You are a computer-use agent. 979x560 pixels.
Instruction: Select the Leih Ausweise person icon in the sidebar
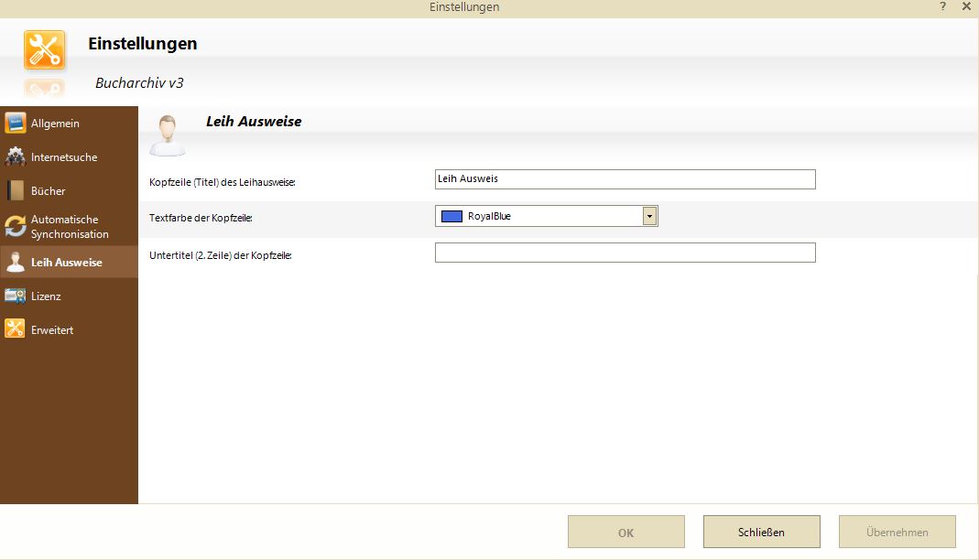[x=15, y=263]
